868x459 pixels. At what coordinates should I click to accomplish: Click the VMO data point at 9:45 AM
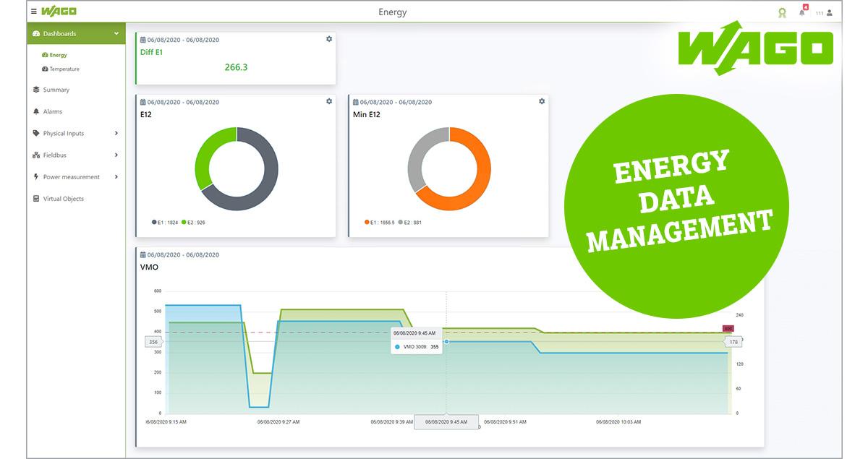pyautogui.click(x=446, y=341)
